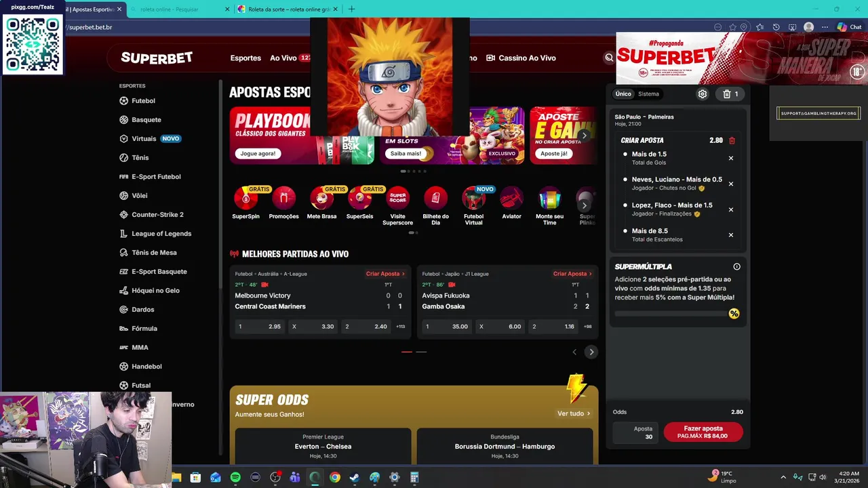The height and width of the screenshot is (488, 868).
Task: Open Ver tudo for Super Odds
Action: click(574, 413)
